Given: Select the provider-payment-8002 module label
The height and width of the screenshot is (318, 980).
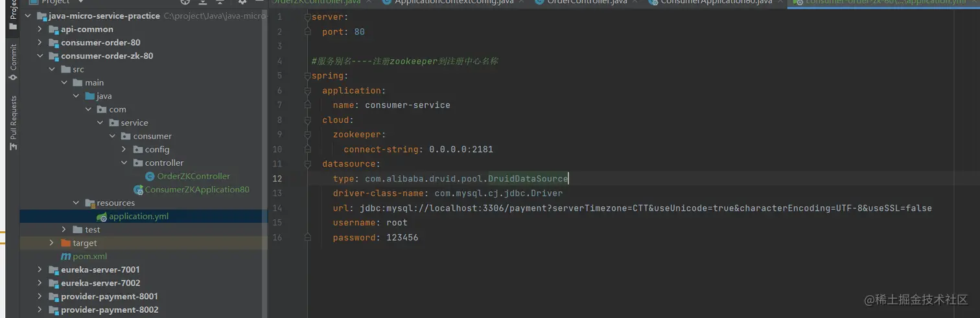Looking at the screenshot, I should pyautogui.click(x=110, y=310).
